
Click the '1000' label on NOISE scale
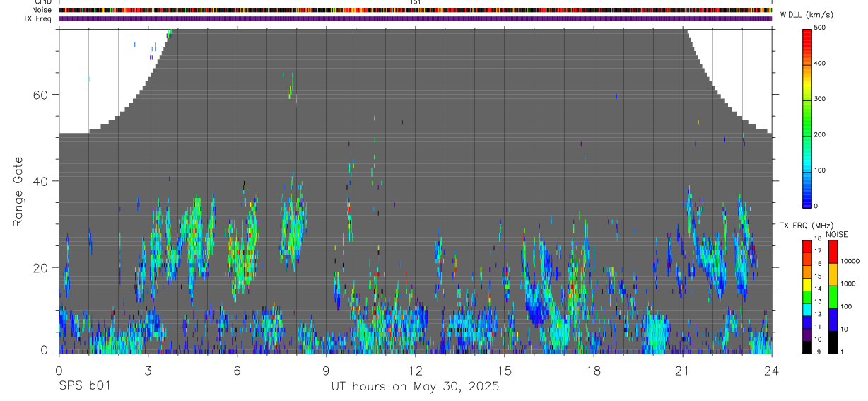[848, 284]
